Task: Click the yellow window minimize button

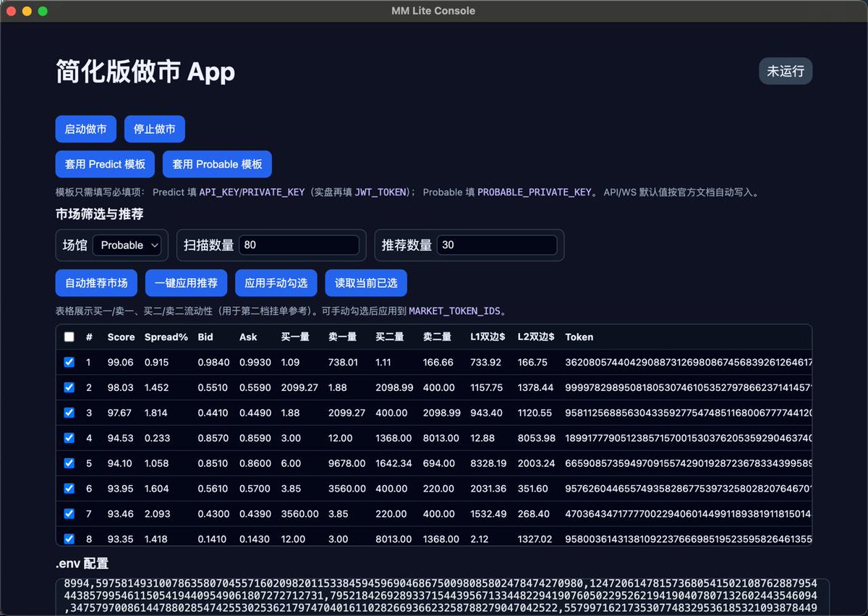Action: click(x=27, y=11)
